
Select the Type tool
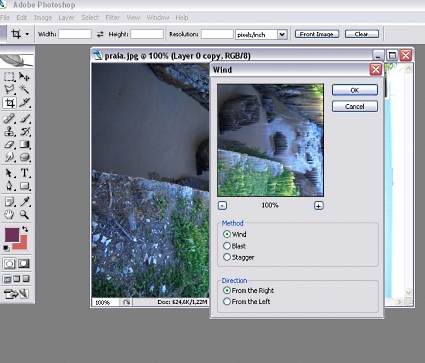[24, 173]
